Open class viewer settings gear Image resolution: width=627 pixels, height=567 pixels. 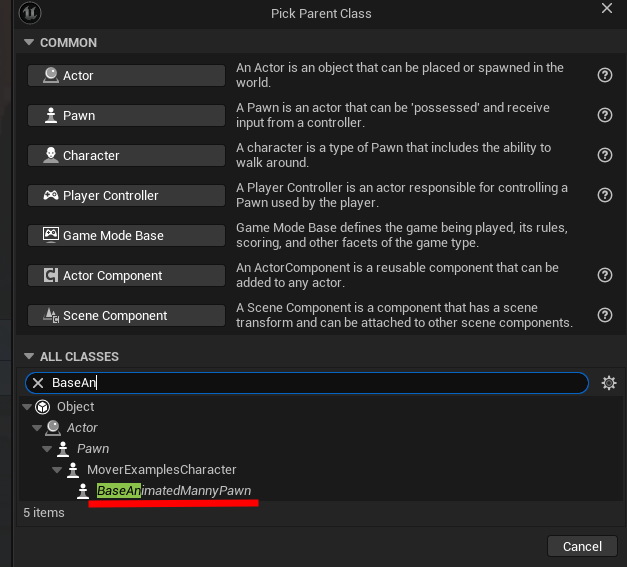(x=609, y=383)
